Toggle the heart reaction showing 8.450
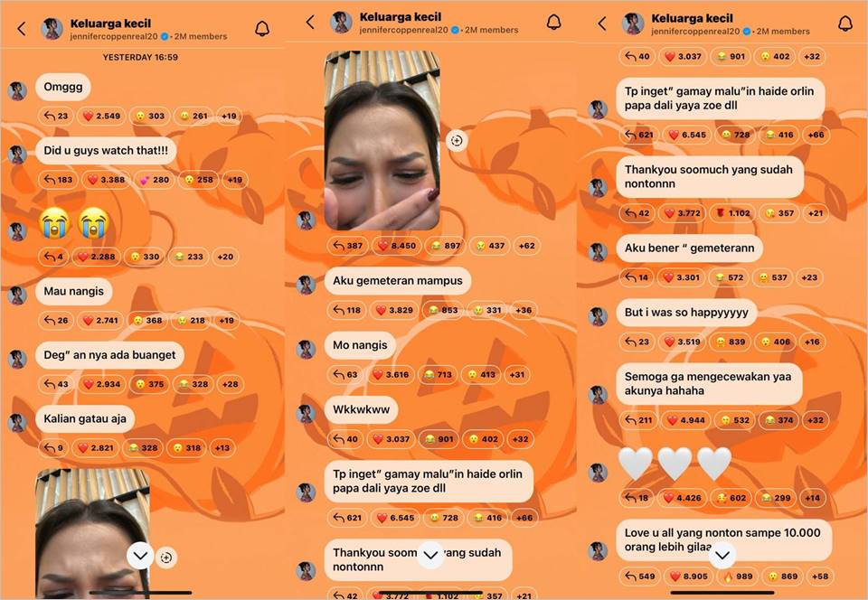The width and height of the screenshot is (868, 600). pos(396,246)
